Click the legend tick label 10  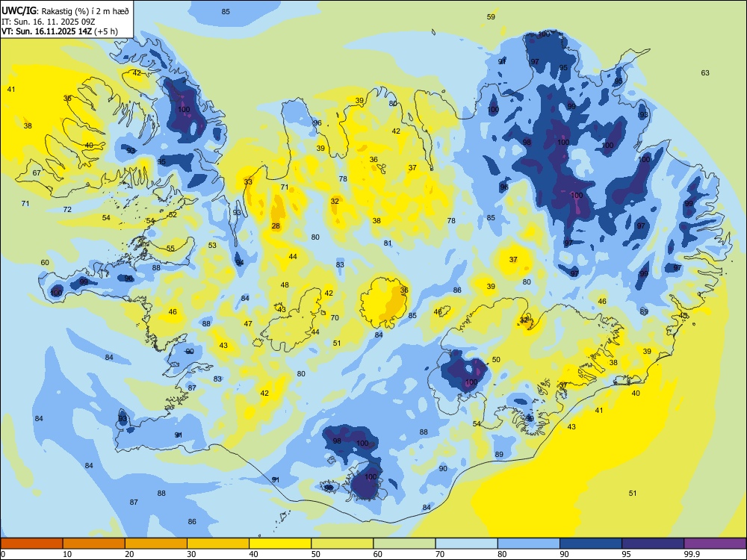pos(67,554)
